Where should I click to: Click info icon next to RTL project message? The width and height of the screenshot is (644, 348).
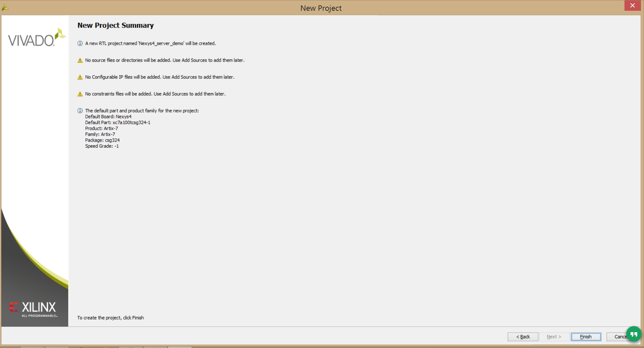pos(80,43)
